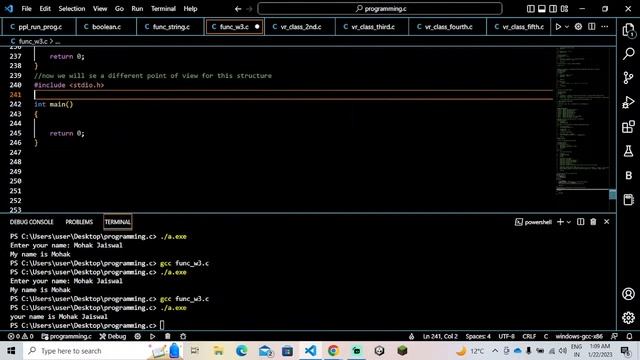Open the Go menu
The height and width of the screenshot is (360, 640).
point(119,9)
